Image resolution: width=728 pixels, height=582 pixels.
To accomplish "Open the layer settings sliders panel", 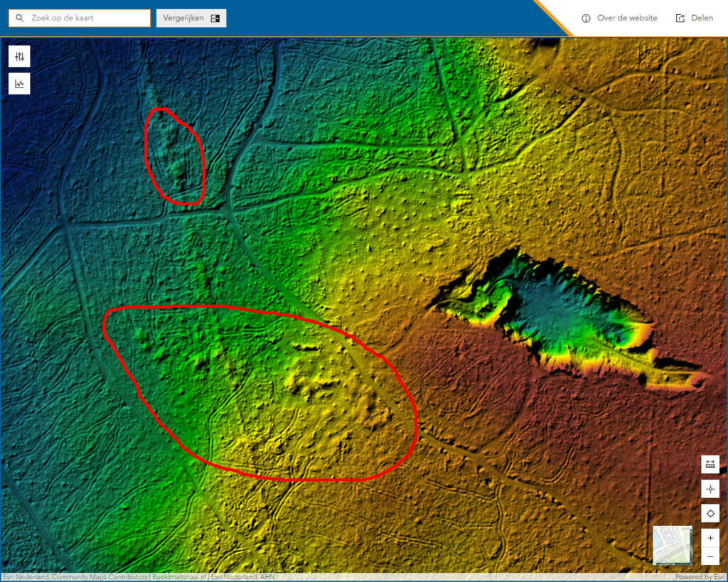I will (x=19, y=57).
